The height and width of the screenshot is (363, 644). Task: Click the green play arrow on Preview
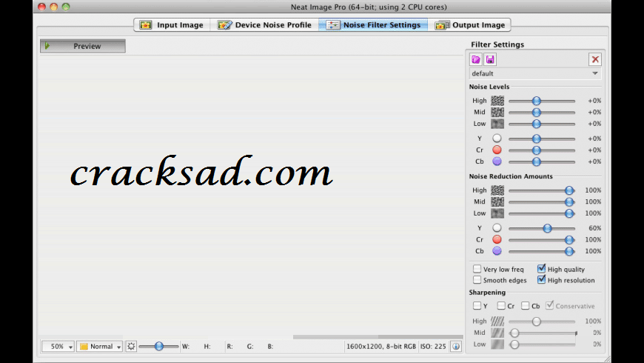coord(47,46)
